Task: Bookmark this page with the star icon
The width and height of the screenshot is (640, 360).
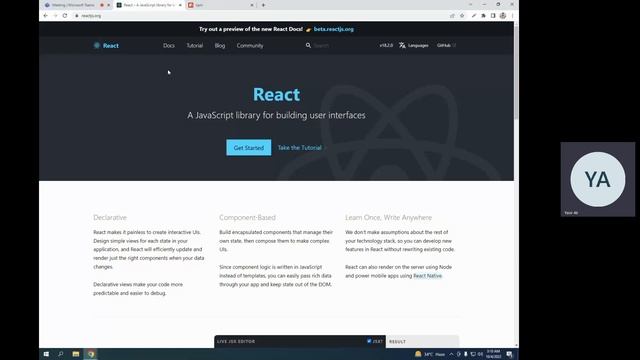Action: (x=462, y=16)
